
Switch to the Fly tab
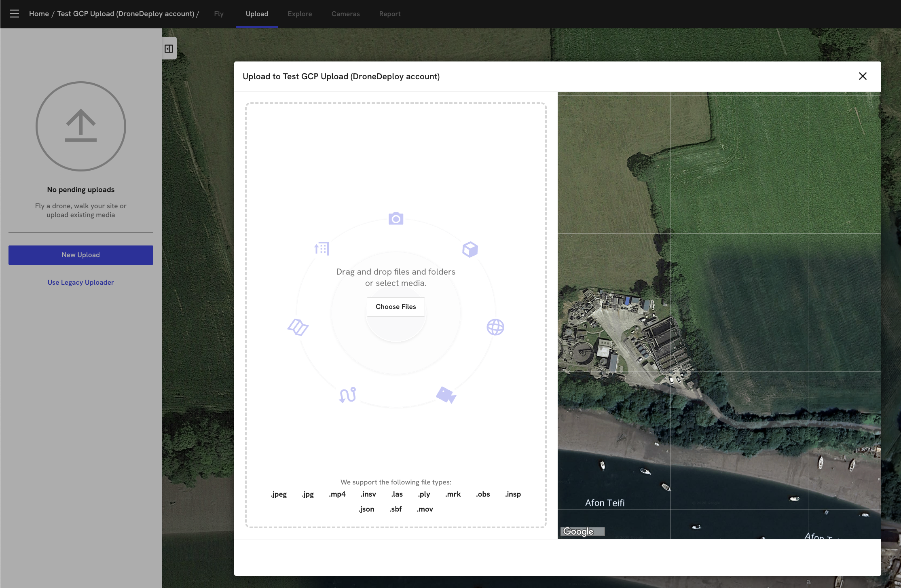pyautogui.click(x=219, y=14)
